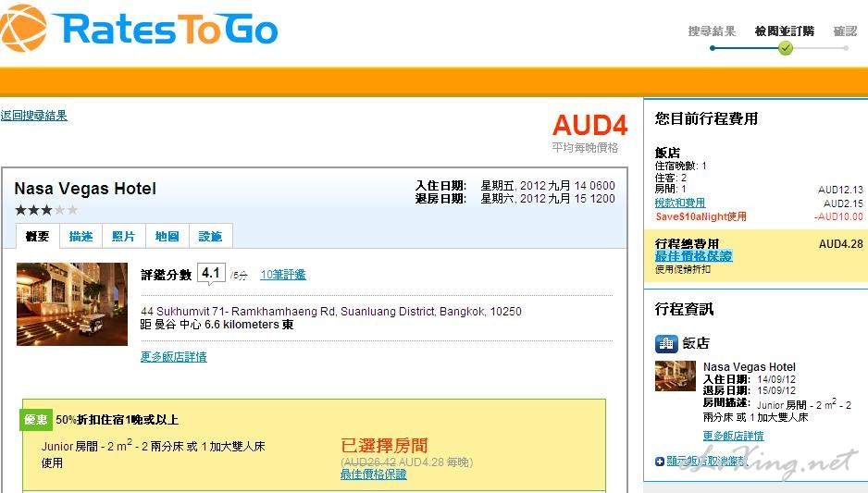Click the AUD2.15 taxes amount
The image size is (868, 493).
pyautogui.click(x=843, y=203)
